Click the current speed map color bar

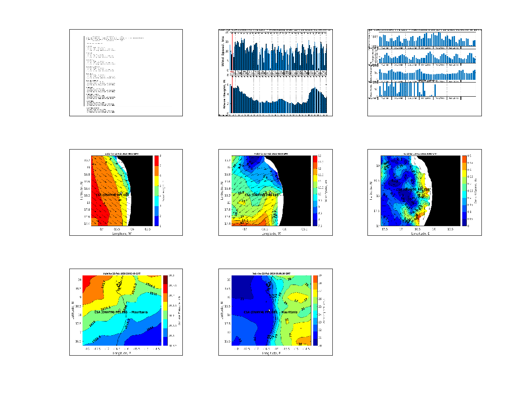[x=464, y=191]
